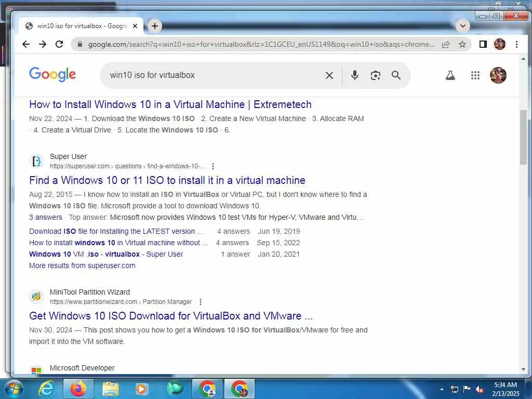The height and width of the screenshot is (399, 532).
Task: Open the Google apps grid
Action: click(x=475, y=75)
